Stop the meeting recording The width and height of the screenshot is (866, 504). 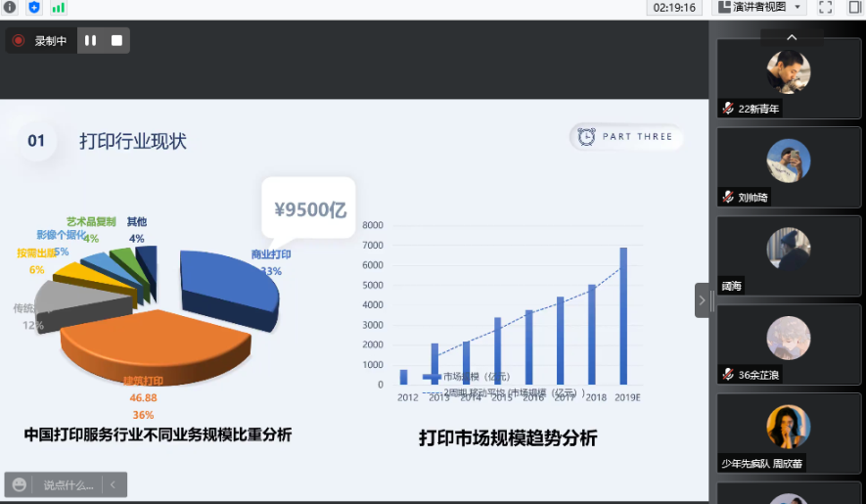116,40
